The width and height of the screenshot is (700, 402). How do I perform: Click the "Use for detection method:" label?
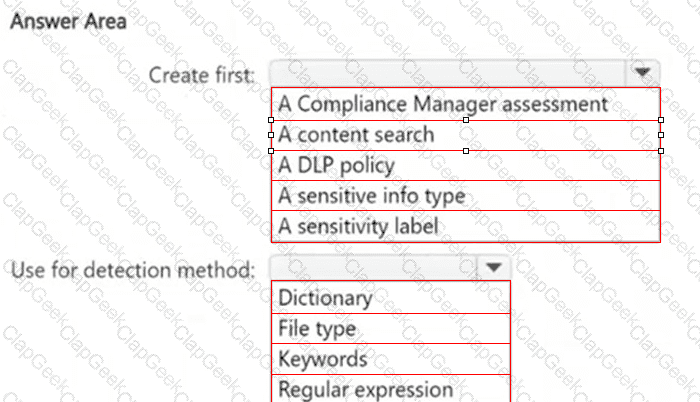click(x=133, y=268)
